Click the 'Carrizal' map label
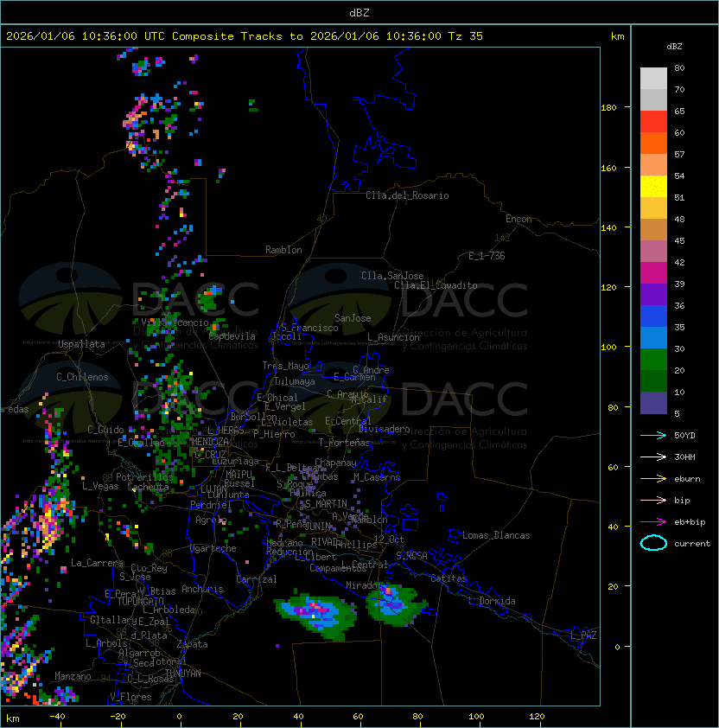This screenshot has width=719, height=728. coord(256,579)
